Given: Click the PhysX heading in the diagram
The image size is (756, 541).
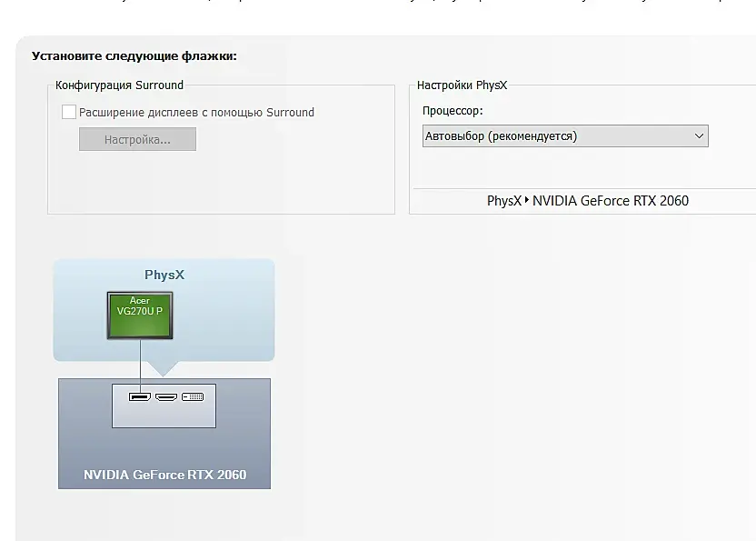Looking at the screenshot, I should (164, 275).
